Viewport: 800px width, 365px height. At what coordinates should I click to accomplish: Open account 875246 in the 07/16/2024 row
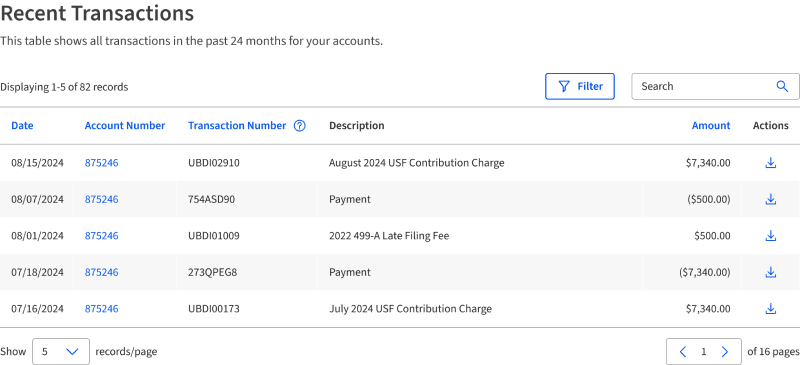(x=102, y=309)
